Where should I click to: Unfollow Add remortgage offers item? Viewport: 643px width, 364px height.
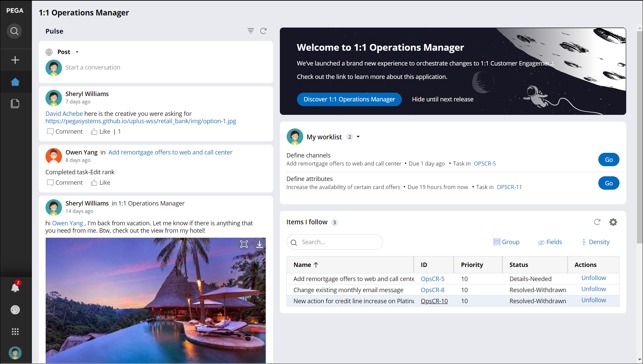[594, 278]
